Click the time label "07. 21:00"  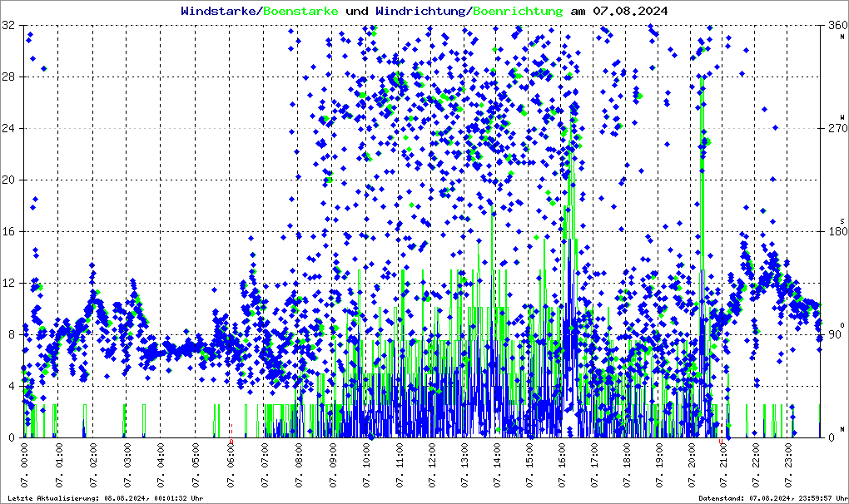pyautogui.click(x=724, y=465)
